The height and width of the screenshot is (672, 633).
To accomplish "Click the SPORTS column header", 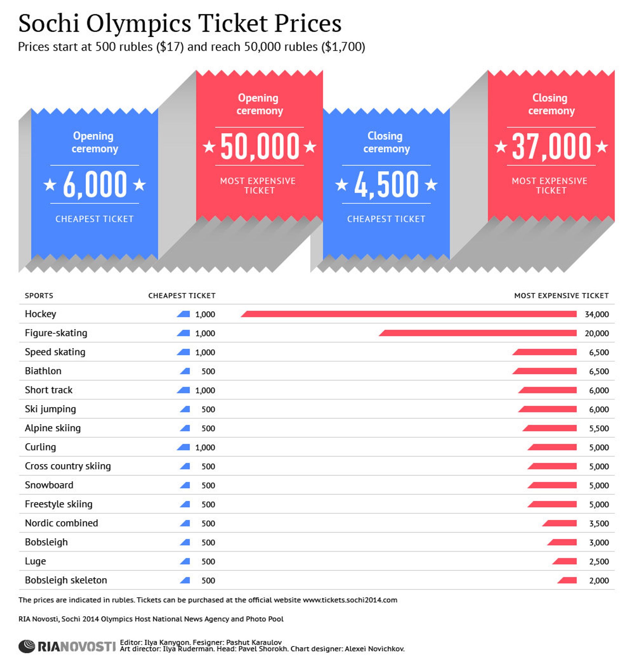I will click(x=39, y=295).
